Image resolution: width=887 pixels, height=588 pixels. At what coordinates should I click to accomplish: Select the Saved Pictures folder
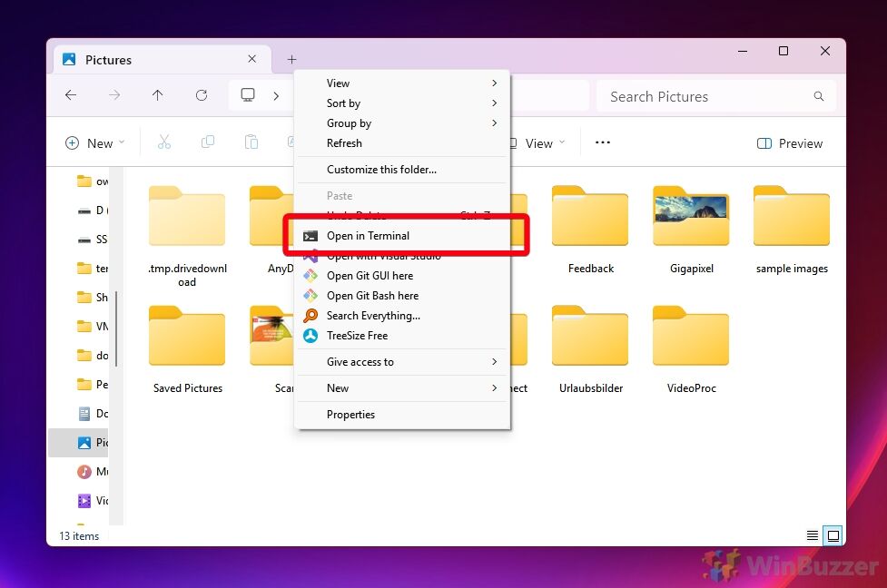[x=187, y=350]
